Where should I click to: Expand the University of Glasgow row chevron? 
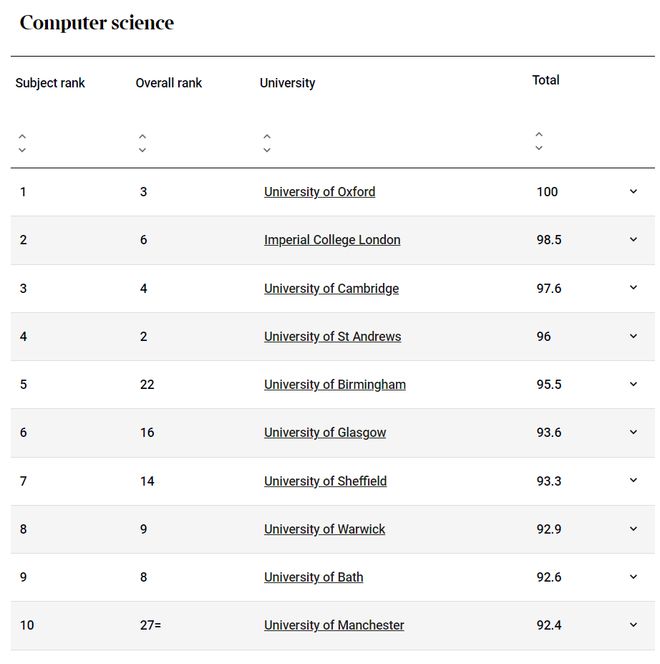point(633,432)
